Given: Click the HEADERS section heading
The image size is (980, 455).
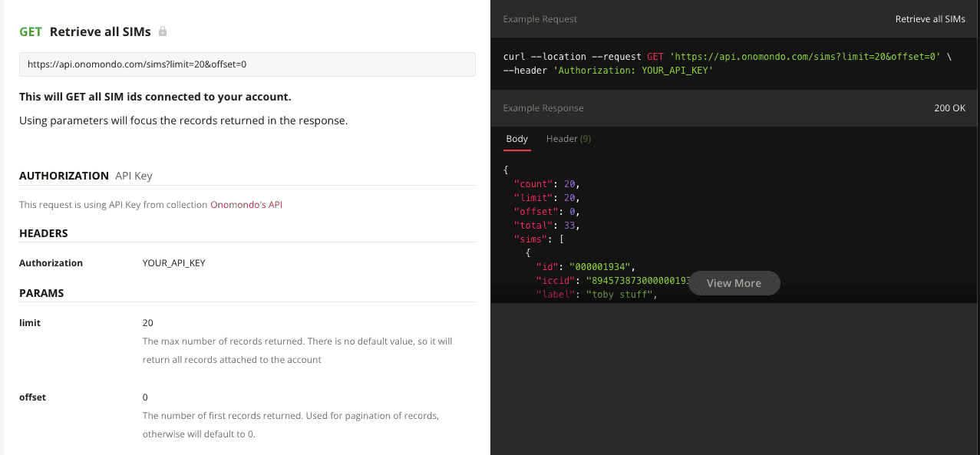Looking at the screenshot, I should click(x=44, y=233).
